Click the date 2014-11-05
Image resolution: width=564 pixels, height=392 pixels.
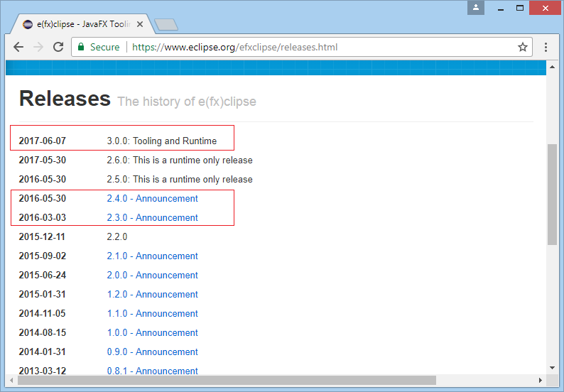point(43,314)
